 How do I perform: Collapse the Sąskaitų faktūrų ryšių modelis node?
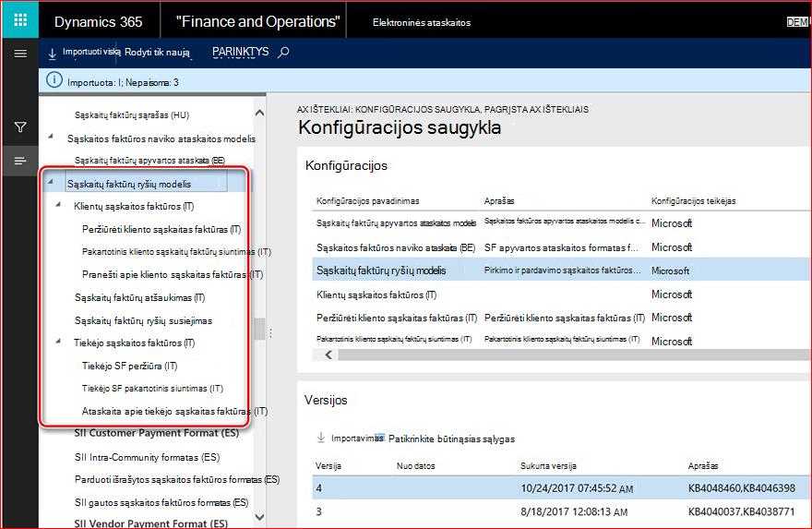(x=51, y=182)
